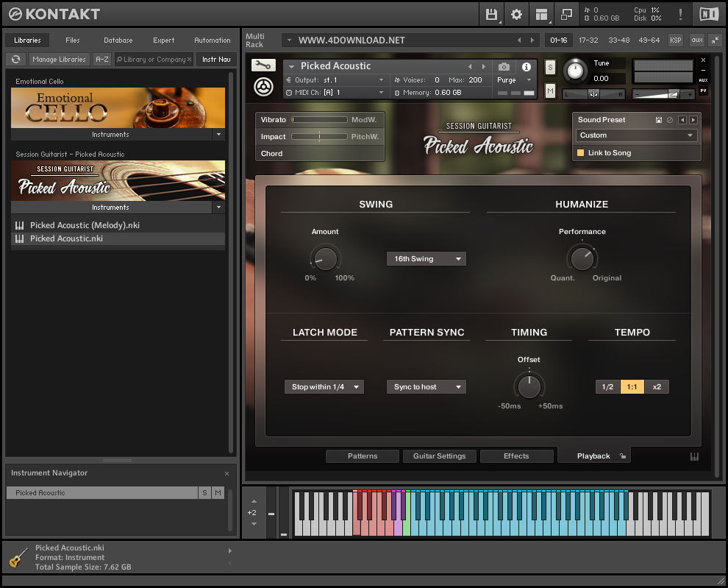Screen dimensions: 728x588
Task: Click the KSP button
Action: tap(676, 40)
